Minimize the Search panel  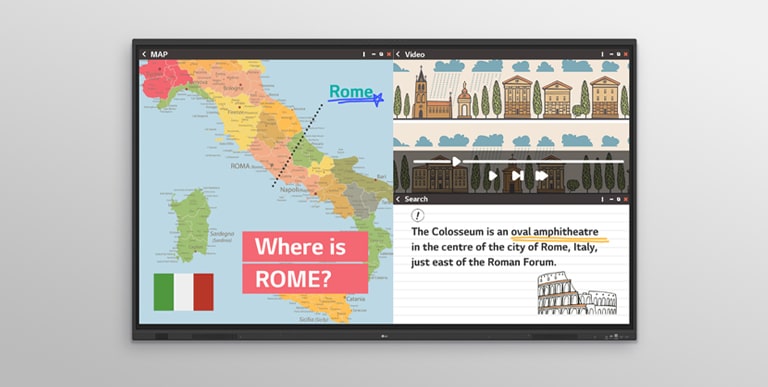611,199
